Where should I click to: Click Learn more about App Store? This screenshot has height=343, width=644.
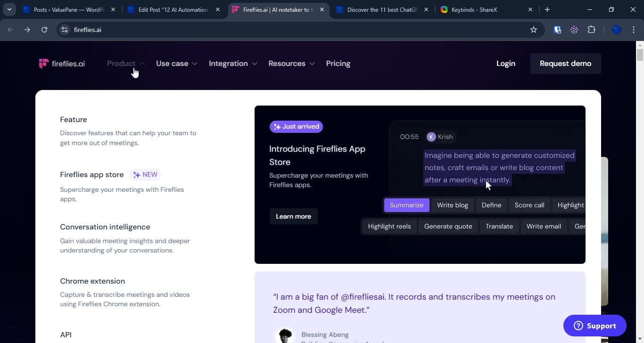click(x=293, y=216)
